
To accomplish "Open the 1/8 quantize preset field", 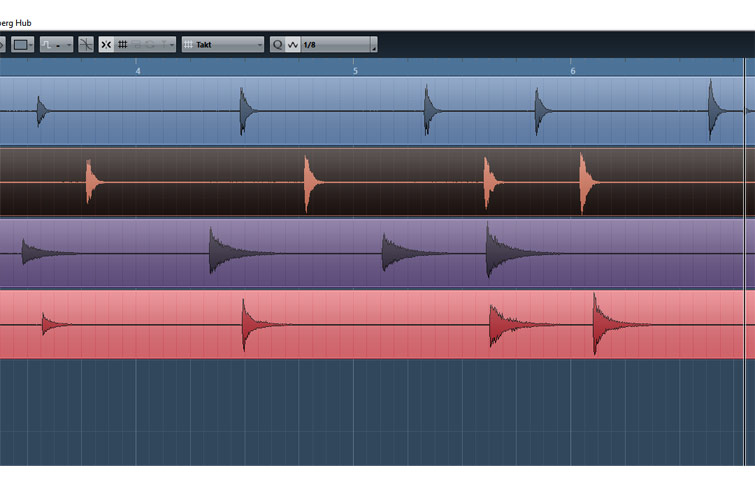I will click(x=336, y=45).
